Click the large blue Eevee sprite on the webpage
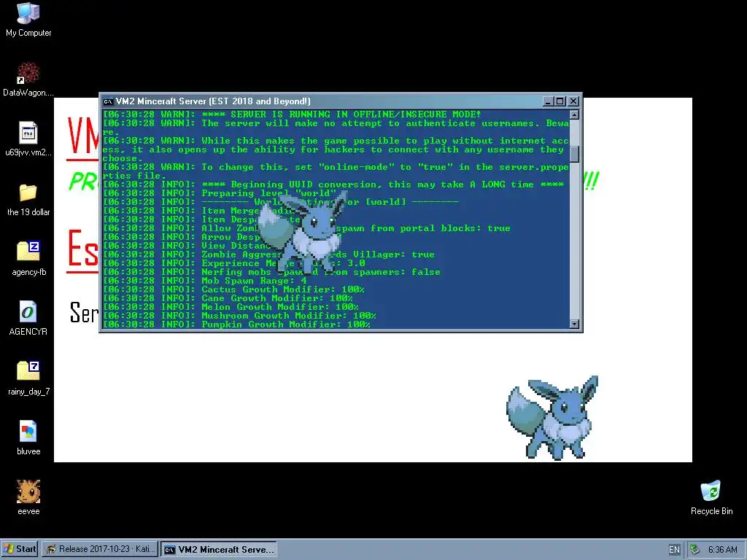Screen dimensions: 747x560 [x=552, y=418]
